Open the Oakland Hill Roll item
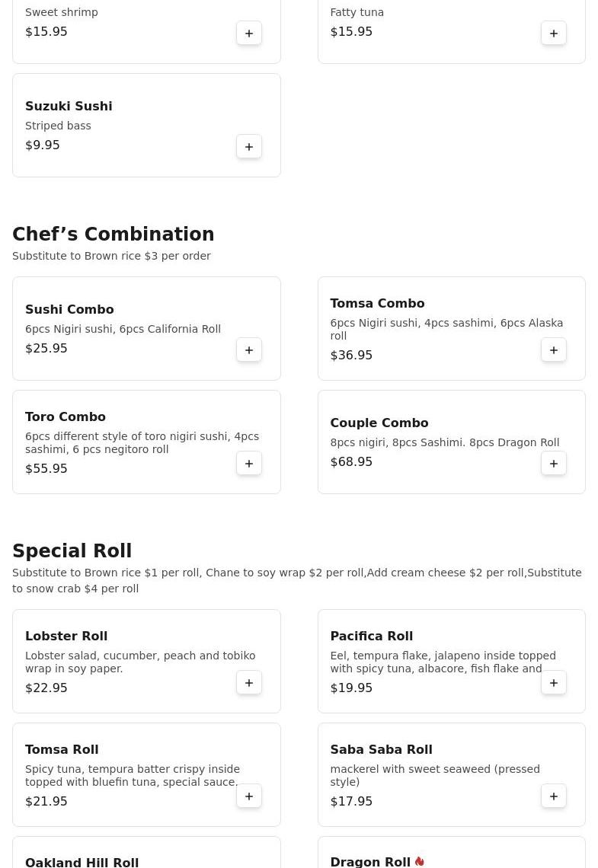This screenshot has height=868, width=598. point(146,852)
